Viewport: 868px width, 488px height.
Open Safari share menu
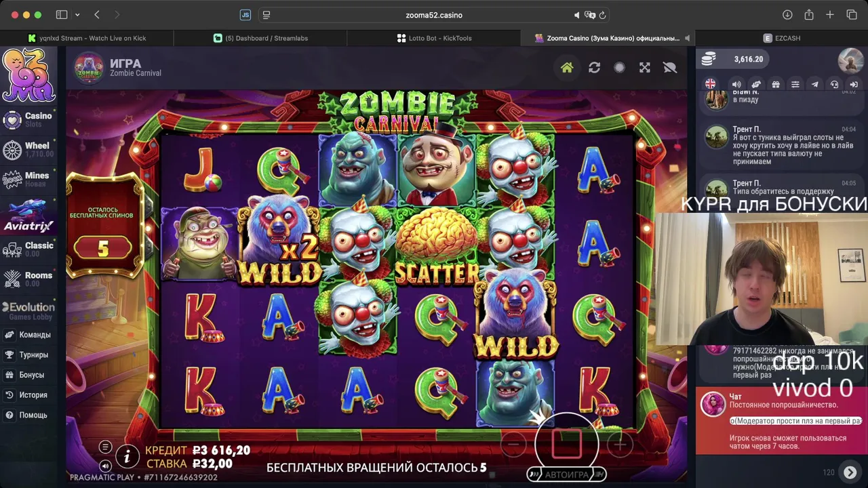[809, 15]
